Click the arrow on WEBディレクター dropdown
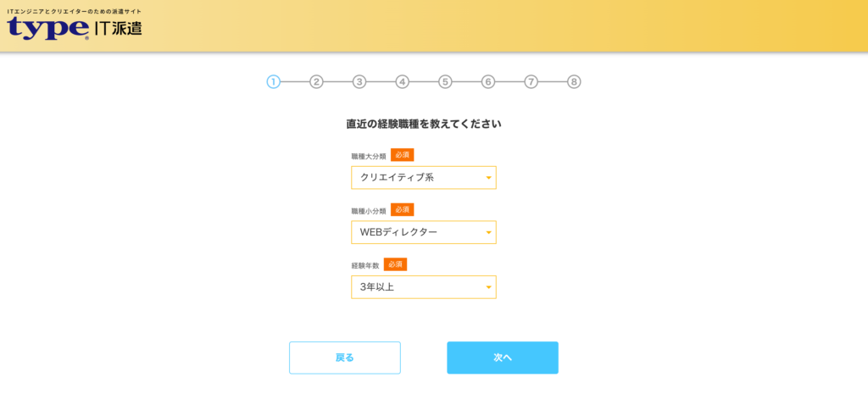Screen dimensions: 868x405 [x=488, y=232]
